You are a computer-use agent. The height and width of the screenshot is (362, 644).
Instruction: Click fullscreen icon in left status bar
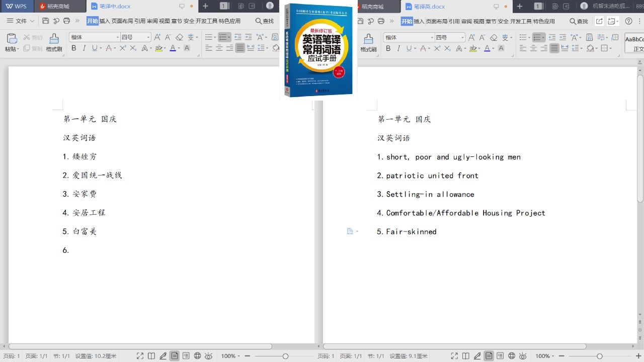tap(140, 356)
